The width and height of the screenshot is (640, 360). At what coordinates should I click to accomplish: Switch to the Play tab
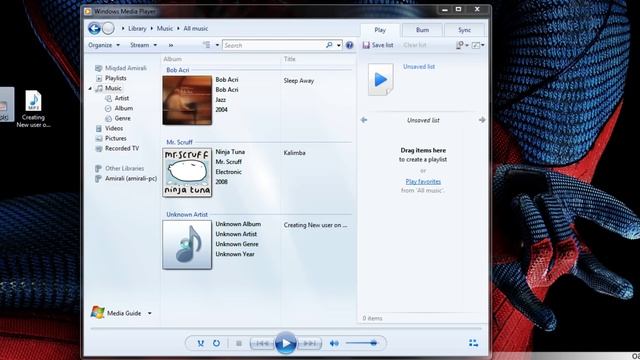(380, 30)
